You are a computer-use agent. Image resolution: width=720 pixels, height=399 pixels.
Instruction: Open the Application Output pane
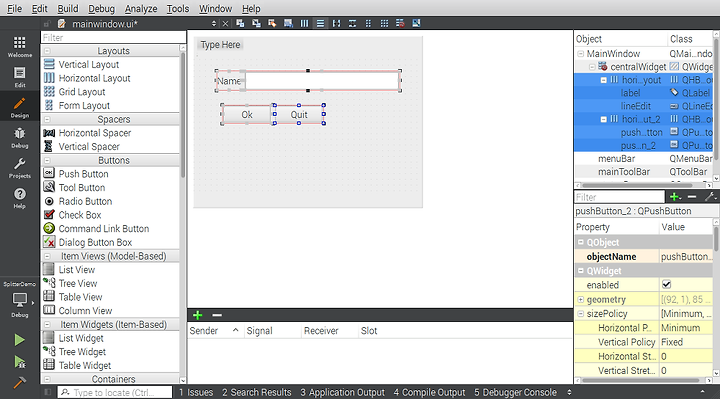tap(343, 392)
